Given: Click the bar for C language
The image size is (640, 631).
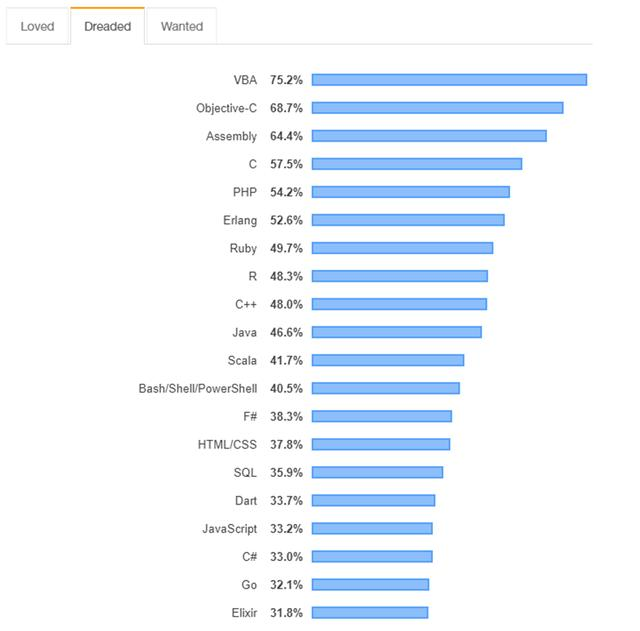Looking at the screenshot, I should pos(417,164).
